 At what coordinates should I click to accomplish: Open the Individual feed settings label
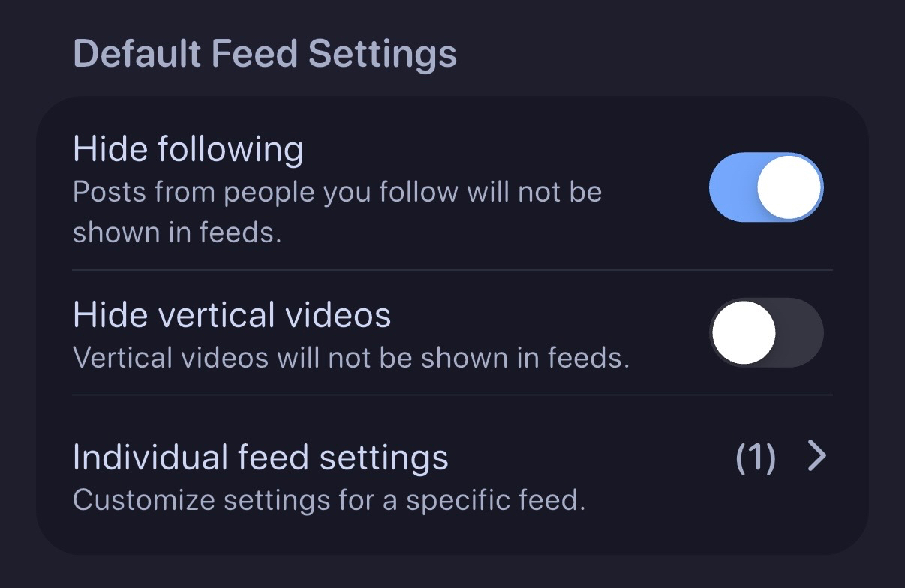pyautogui.click(x=260, y=457)
